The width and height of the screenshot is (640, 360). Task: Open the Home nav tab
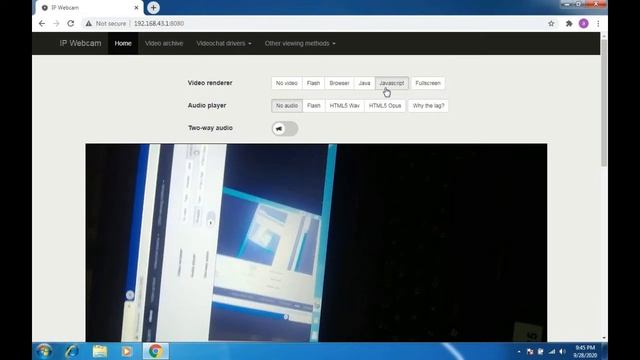pyautogui.click(x=123, y=43)
